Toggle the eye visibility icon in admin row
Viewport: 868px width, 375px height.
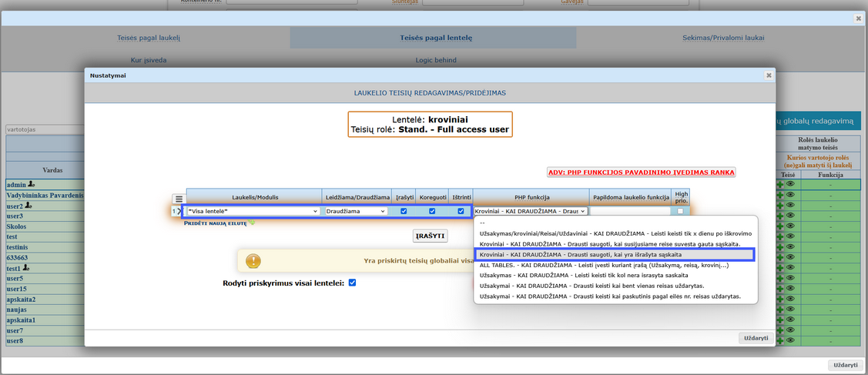click(790, 184)
